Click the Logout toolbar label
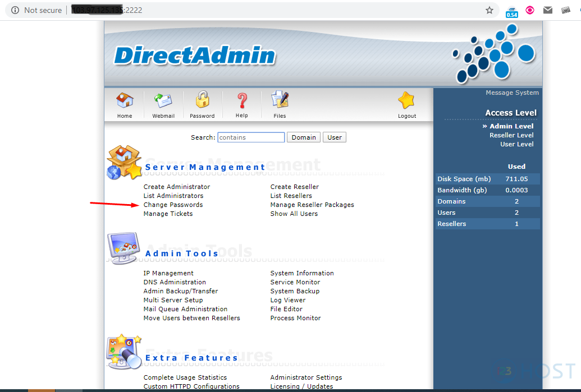 (407, 116)
